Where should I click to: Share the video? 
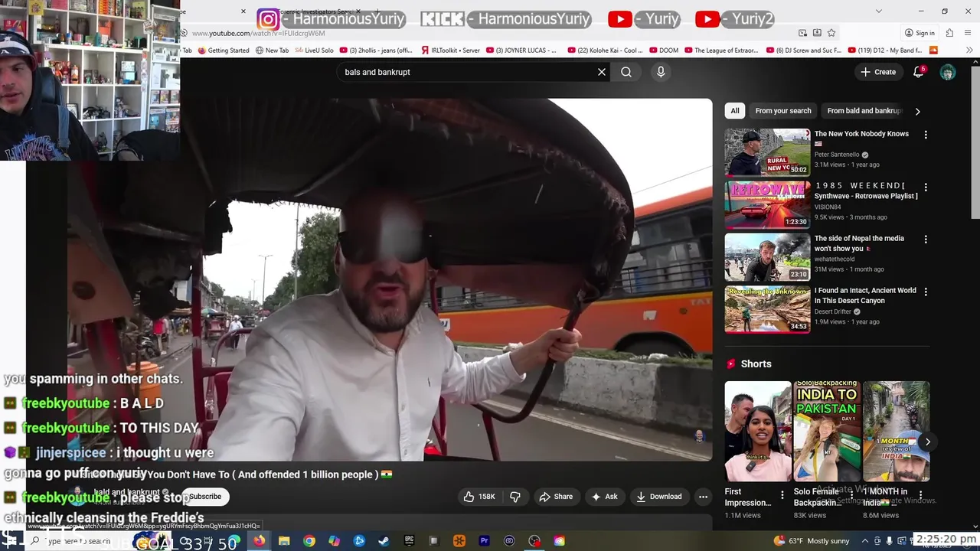coord(556,497)
